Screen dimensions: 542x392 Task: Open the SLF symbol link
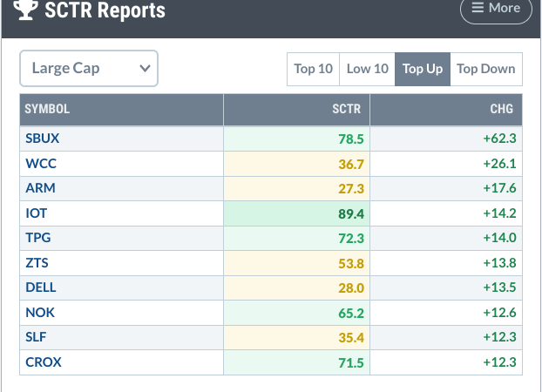click(36, 337)
